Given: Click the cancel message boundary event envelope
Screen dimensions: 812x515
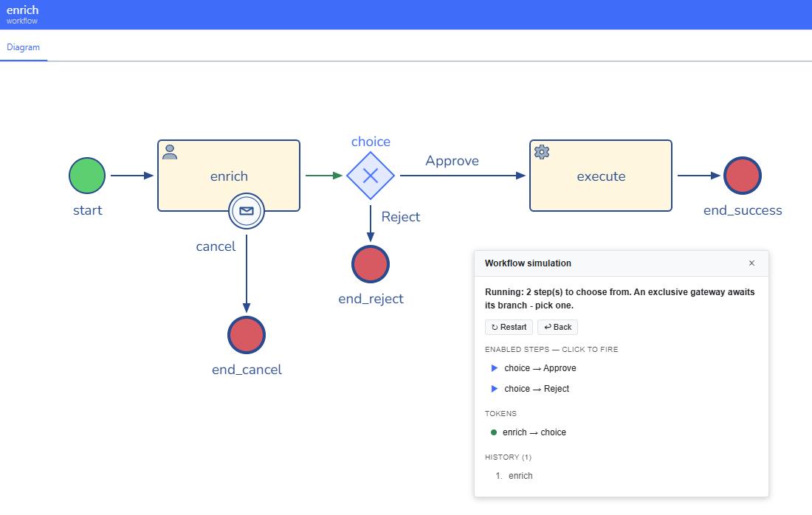Looking at the screenshot, I should click(x=247, y=211).
